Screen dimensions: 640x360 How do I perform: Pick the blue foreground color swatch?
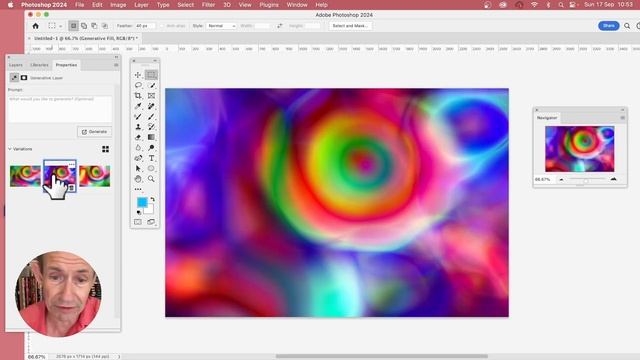(142, 202)
